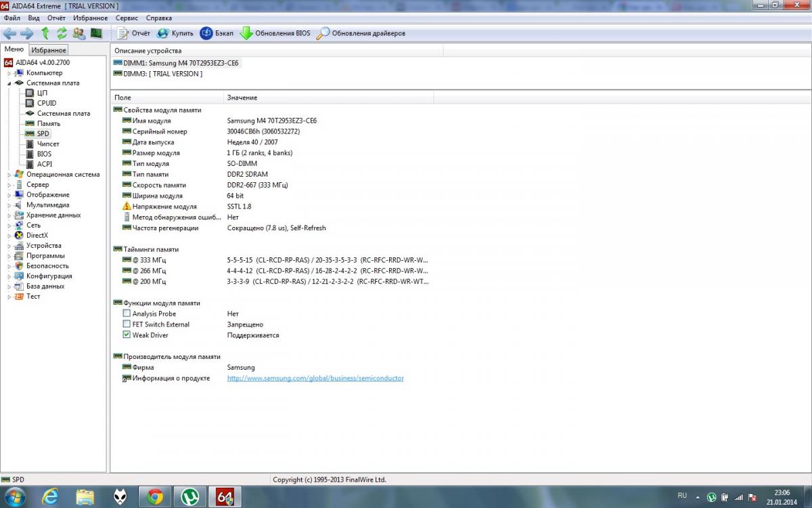This screenshot has height=508, width=812.
Task: Expand the Мультимедиа tree node
Action: point(9,205)
